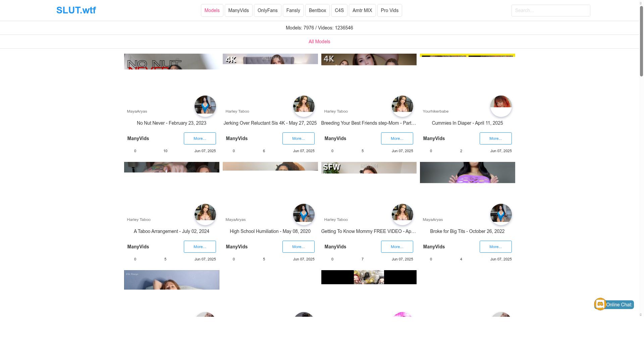This screenshot has height=362, width=644.
Task: Open the Amtr MIX tab
Action: pyautogui.click(x=362, y=10)
